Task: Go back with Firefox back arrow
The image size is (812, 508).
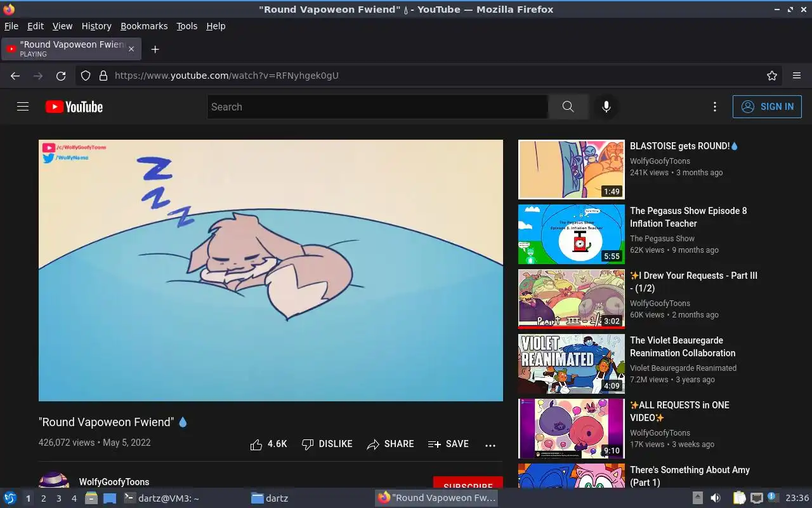Action: (x=15, y=76)
